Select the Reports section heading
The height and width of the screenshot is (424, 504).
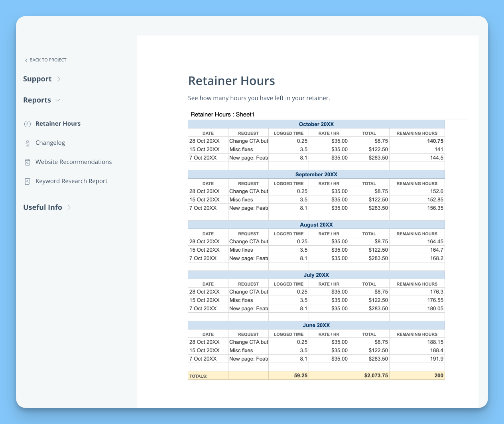[37, 100]
